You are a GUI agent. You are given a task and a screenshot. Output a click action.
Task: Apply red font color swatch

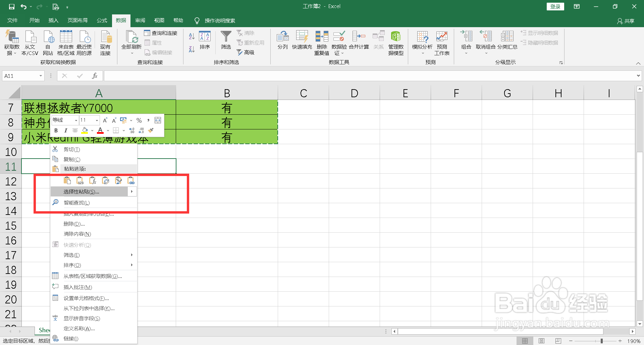(x=100, y=130)
